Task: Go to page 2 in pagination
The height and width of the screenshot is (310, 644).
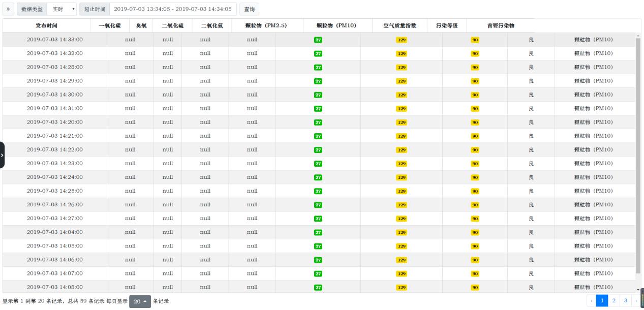Action: 613,301
